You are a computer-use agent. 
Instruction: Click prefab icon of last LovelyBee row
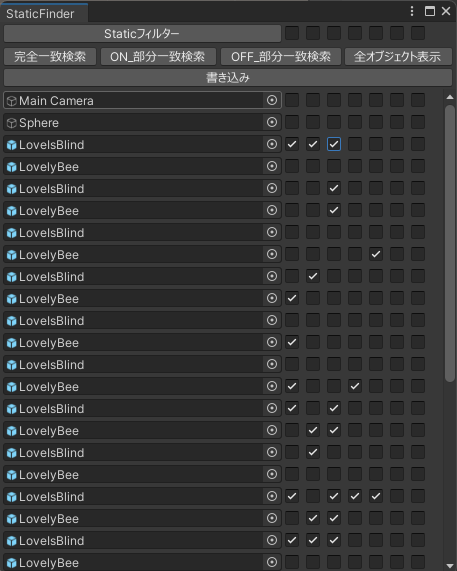[x=12, y=563]
